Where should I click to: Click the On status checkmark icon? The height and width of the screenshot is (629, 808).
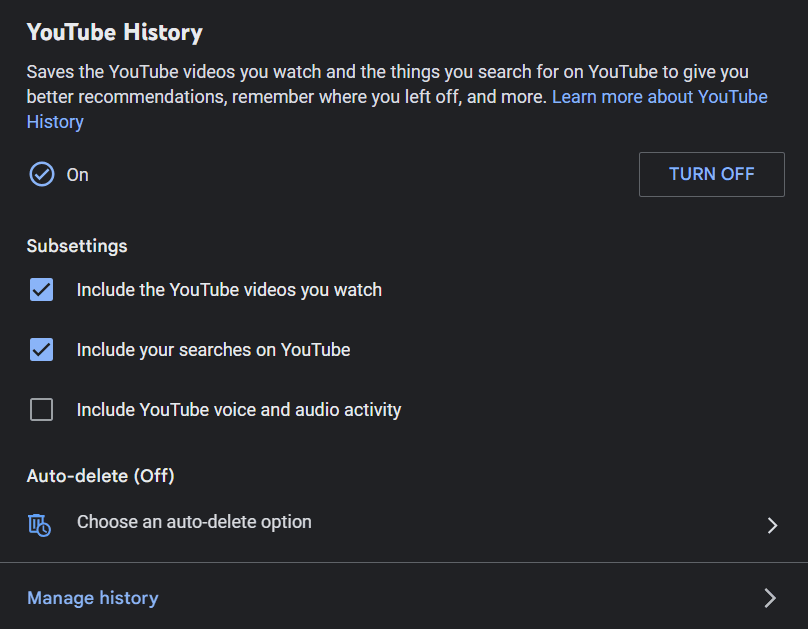(x=41, y=174)
